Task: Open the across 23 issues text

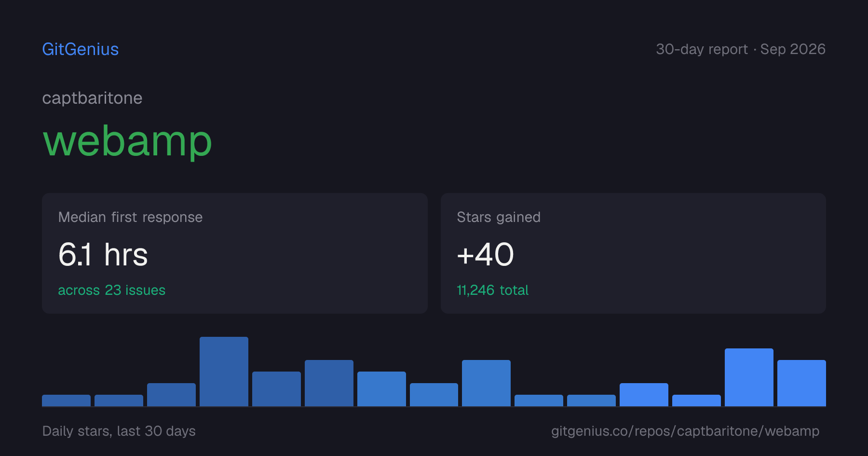Action: pyautogui.click(x=111, y=290)
